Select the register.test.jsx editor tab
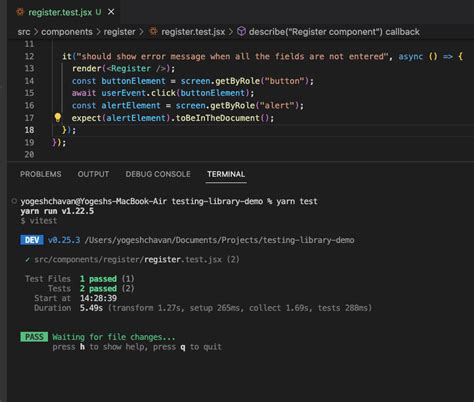Viewport: 474px width, 402px height. coord(60,12)
